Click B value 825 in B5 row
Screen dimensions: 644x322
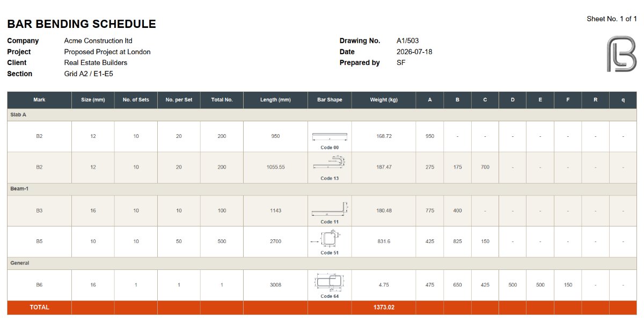[x=457, y=241]
